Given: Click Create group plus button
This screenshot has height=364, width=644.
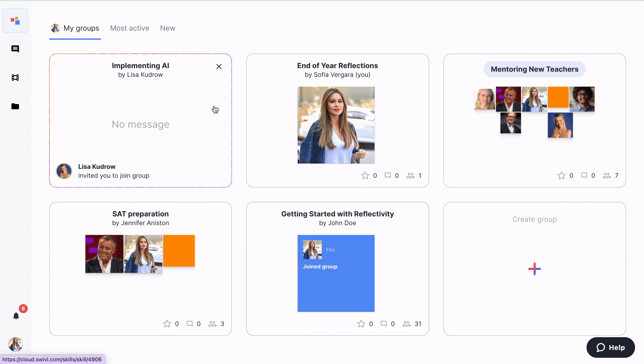Looking at the screenshot, I should [534, 268].
